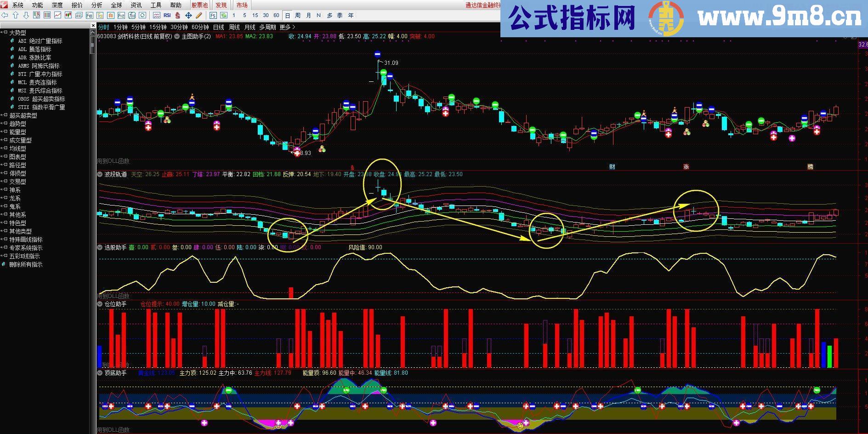Open the 仓位助手 indicator dropdown arrow
The height and width of the screenshot is (434, 868).
click(x=100, y=304)
